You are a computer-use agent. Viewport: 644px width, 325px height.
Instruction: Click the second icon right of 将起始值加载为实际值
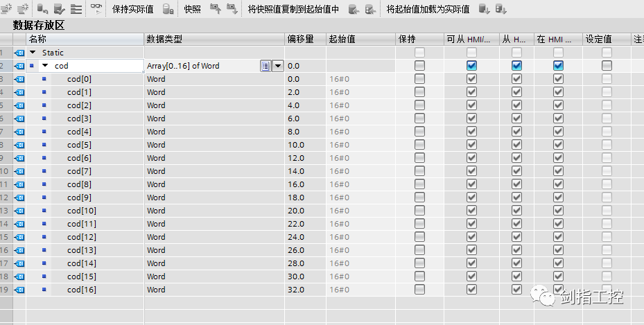[x=501, y=9]
